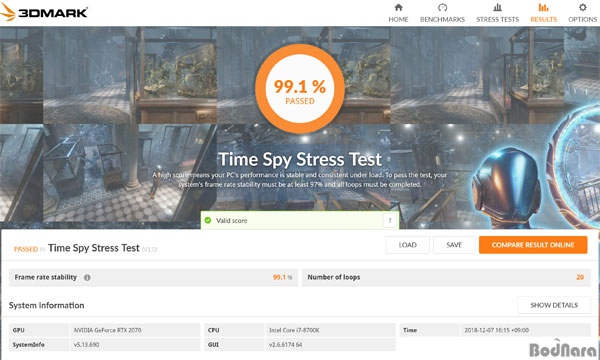The width and height of the screenshot is (600, 360).
Task: Open the Valid score question mark help
Action: pyautogui.click(x=390, y=220)
